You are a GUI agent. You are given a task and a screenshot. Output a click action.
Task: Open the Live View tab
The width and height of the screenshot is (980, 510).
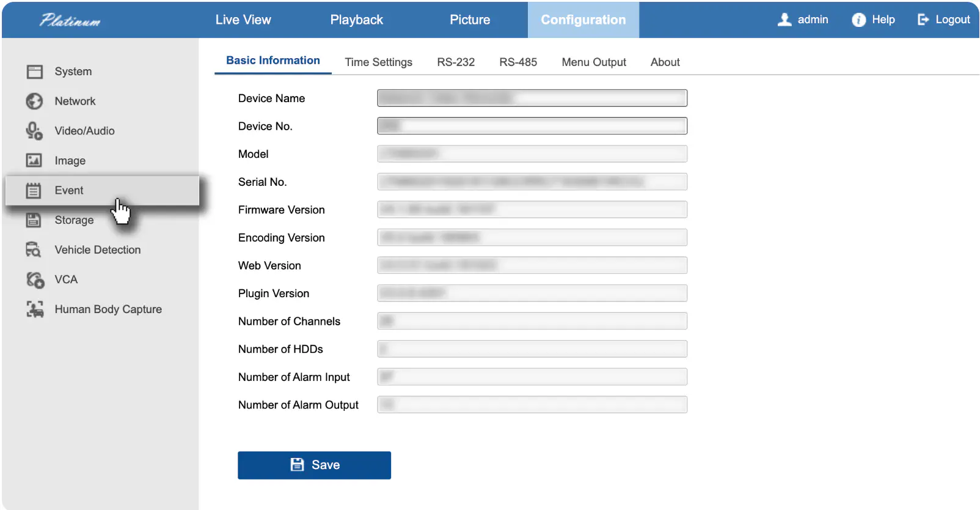(x=243, y=20)
